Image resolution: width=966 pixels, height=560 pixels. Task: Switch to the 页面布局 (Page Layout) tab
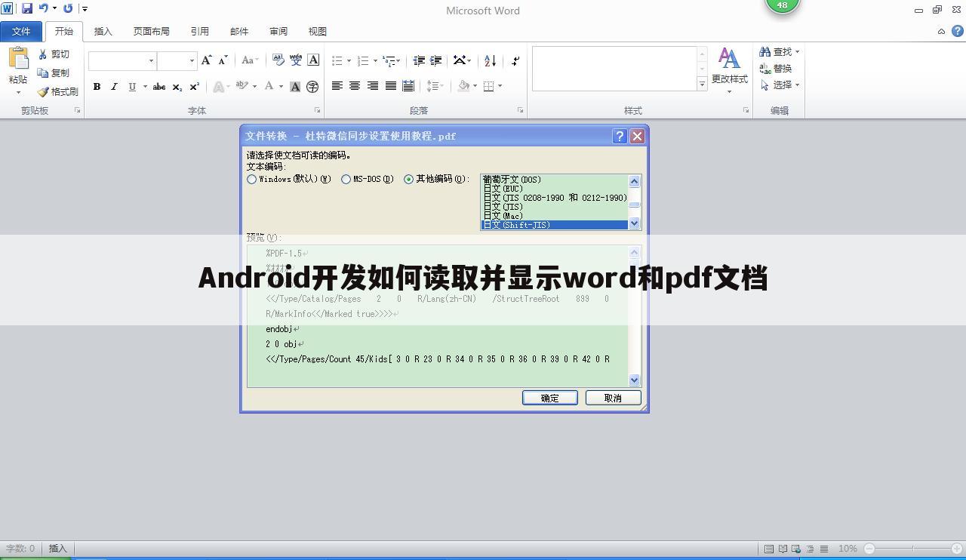[151, 31]
